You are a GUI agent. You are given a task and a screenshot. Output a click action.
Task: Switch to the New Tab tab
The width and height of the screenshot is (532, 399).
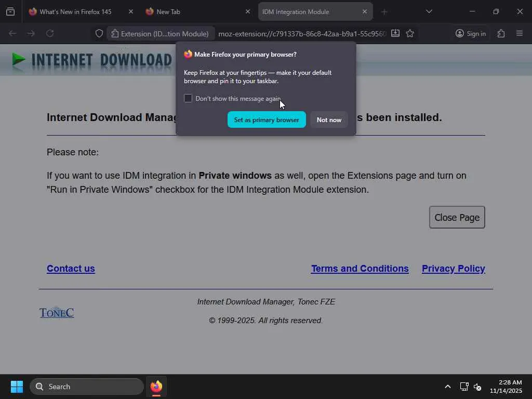coord(168,12)
